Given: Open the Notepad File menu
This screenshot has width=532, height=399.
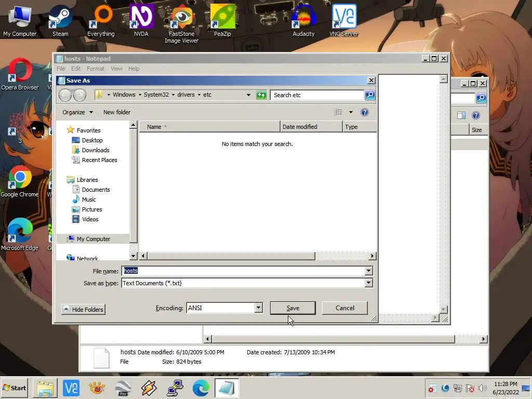Looking at the screenshot, I should click(61, 69).
